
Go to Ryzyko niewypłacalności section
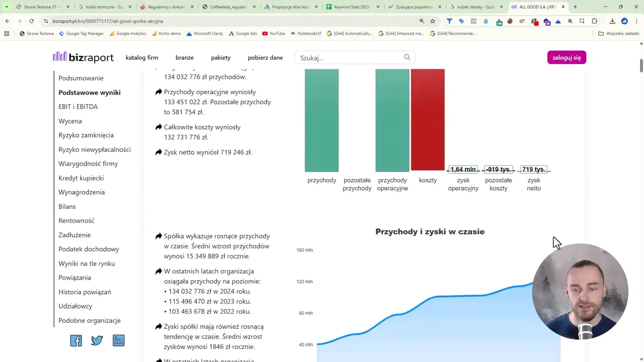(x=95, y=149)
